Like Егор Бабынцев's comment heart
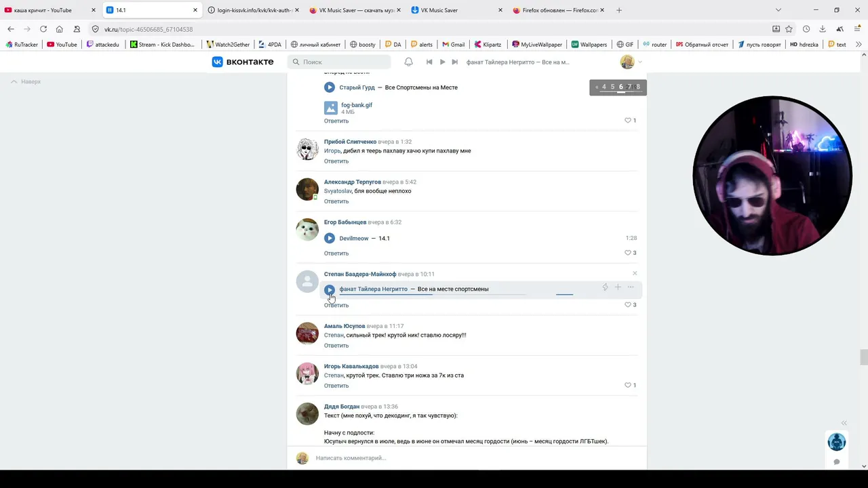This screenshot has height=488, width=868. [628, 253]
